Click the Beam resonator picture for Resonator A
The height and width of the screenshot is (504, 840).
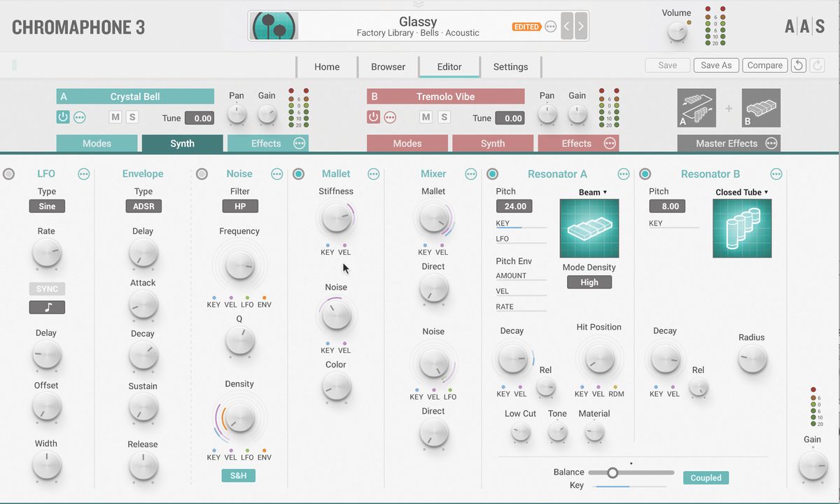[x=589, y=227]
